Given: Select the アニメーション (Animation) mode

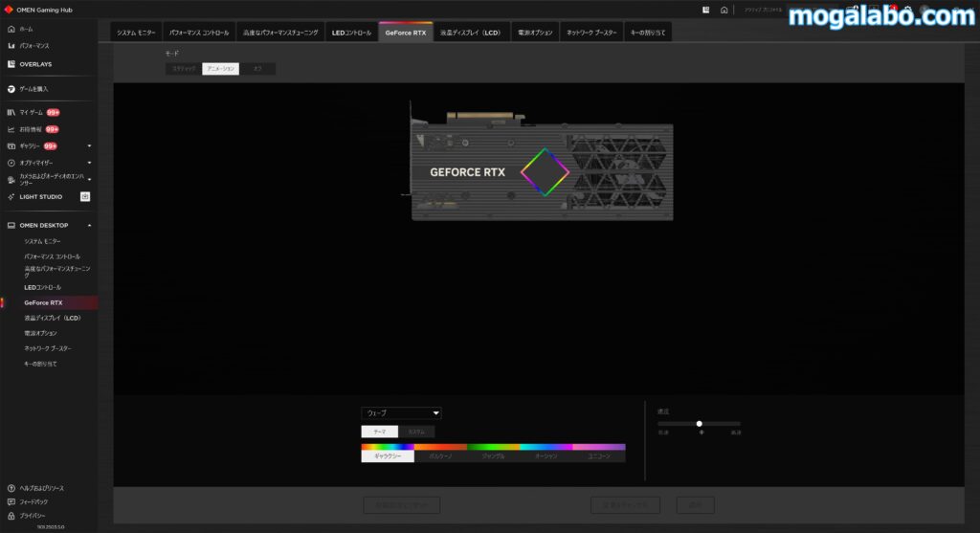Looking at the screenshot, I should (221, 69).
